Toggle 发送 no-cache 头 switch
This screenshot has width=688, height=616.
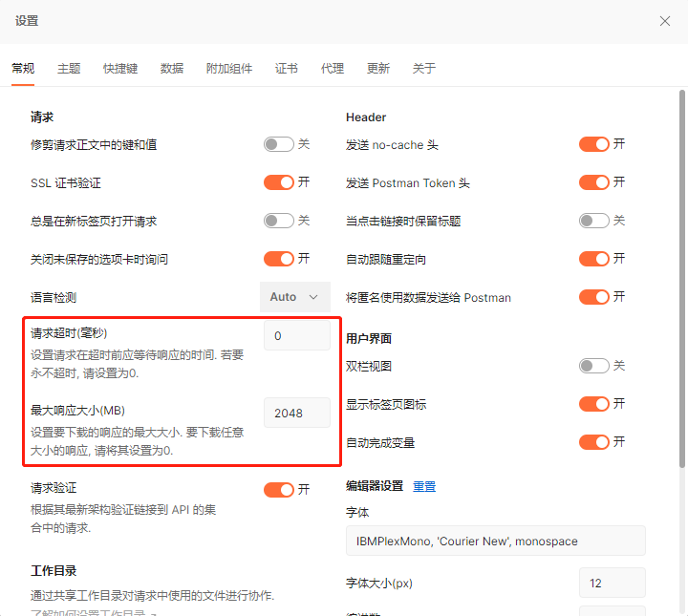pyautogui.click(x=594, y=144)
